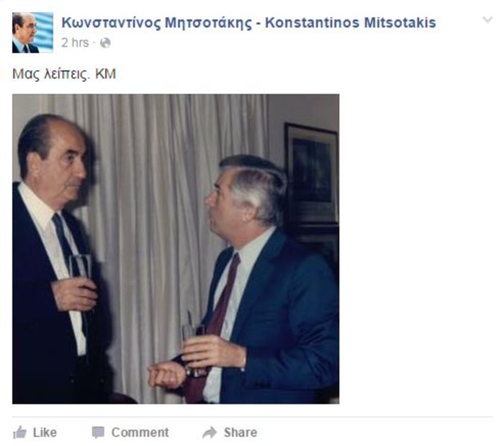Click the glass held by dark-suited man
Viewport: 504px width, 446px height.
(81, 268)
